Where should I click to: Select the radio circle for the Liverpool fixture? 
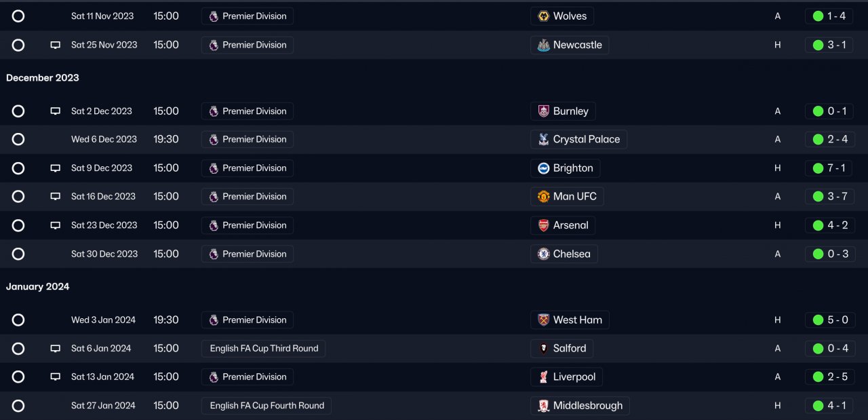18,377
